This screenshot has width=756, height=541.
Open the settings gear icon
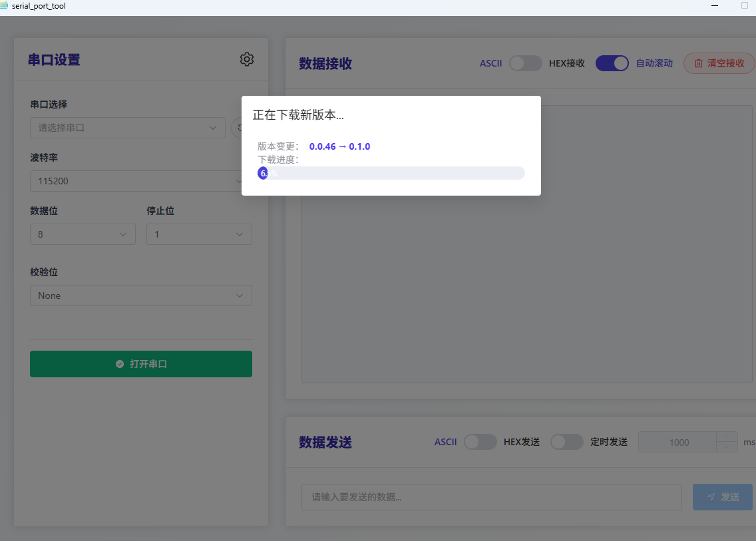click(247, 59)
